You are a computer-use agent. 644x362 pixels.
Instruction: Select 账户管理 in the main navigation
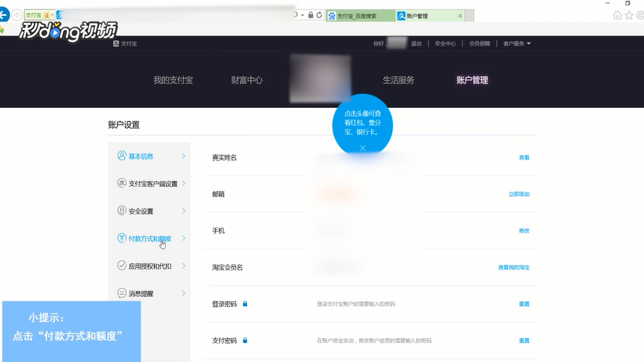pyautogui.click(x=472, y=80)
